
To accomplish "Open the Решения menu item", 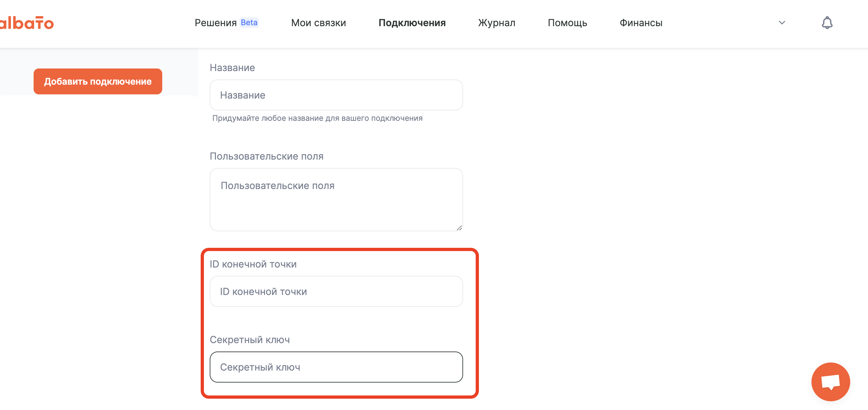I will pyautogui.click(x=216, y=23).
